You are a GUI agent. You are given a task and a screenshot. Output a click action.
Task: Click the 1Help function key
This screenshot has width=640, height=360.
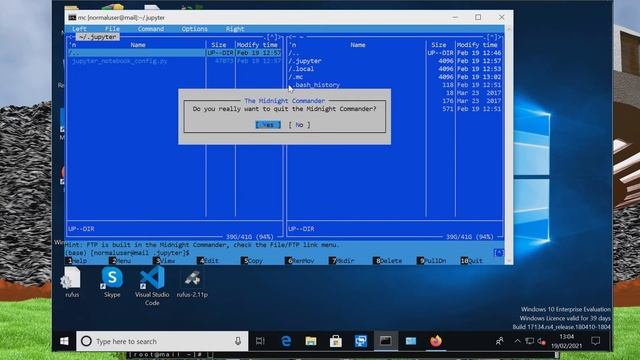coord(78,260)
